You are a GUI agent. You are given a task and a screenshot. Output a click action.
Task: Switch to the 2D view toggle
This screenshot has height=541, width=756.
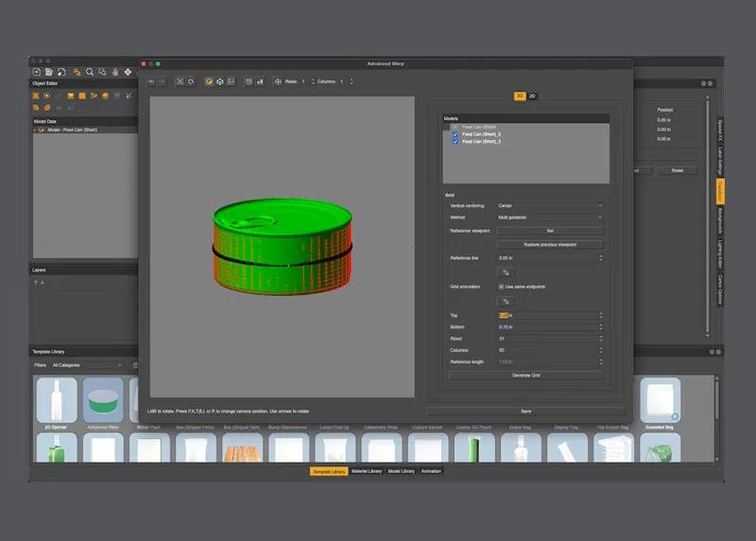532,96
